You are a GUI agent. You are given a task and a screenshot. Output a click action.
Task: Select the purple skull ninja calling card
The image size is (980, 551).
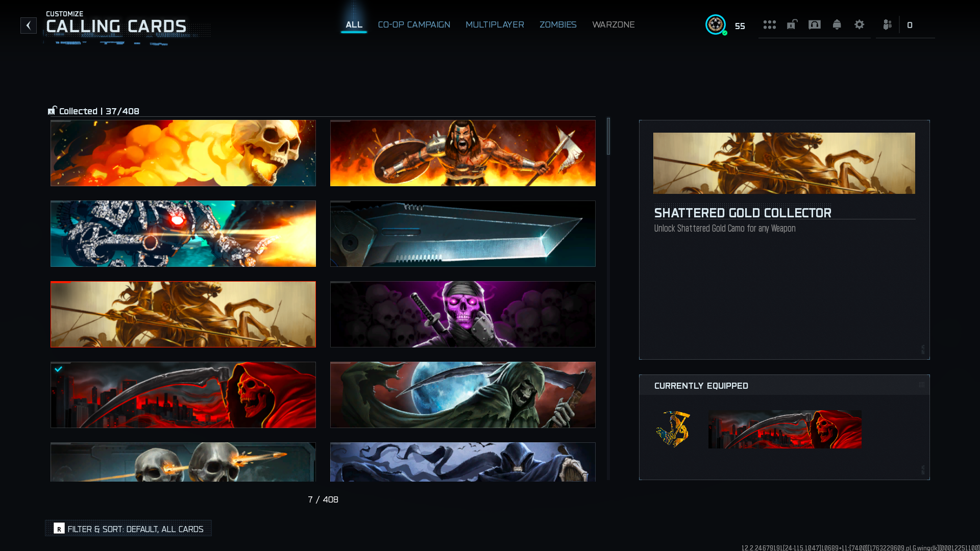click(463, 314)
